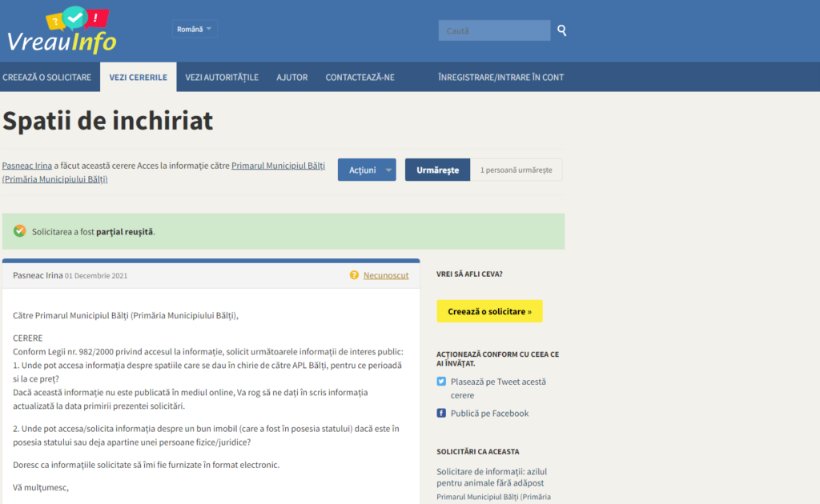Image resolution: width=820 pixels, height=504 pixels.
Task: Open the CREEAZĂ O SOLICITARE menu item
Action: (46, 78)
